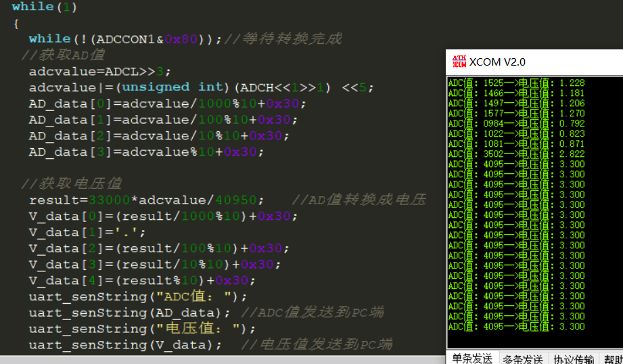623x364 pixels.
Task: Click the //ADC值发送到PC端 comment
Action: click(x=313, y=313)
